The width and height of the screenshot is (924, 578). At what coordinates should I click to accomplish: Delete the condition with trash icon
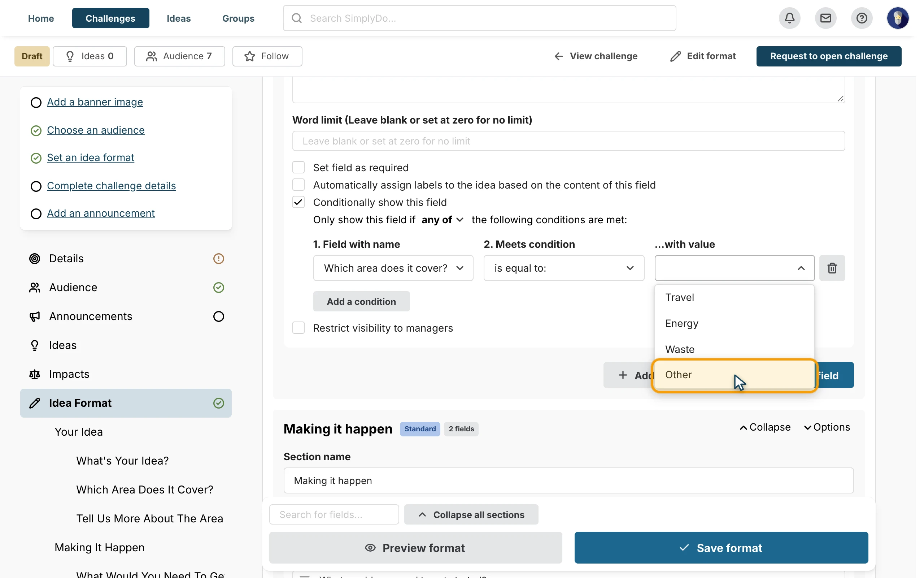[832, 268]
